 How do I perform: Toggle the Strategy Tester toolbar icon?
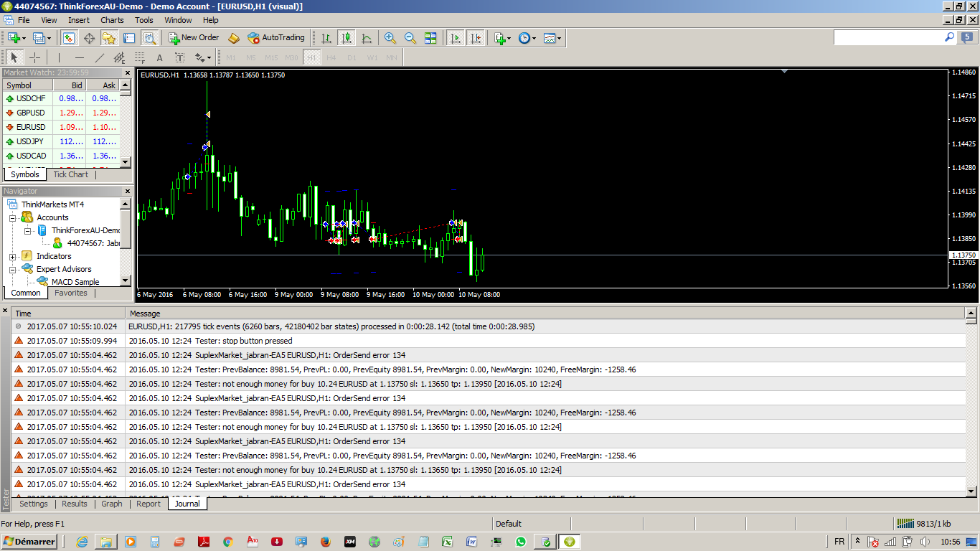tap(149, 38)
